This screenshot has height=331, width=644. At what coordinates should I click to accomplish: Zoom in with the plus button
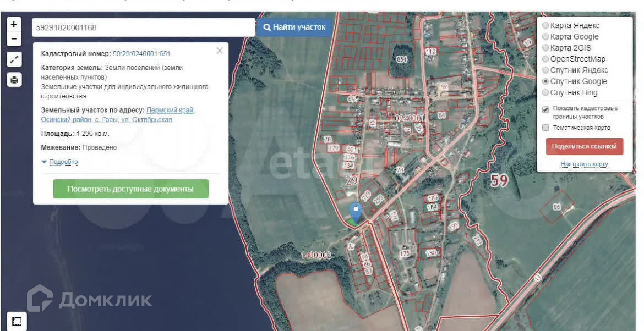click(x=14, y=24)
